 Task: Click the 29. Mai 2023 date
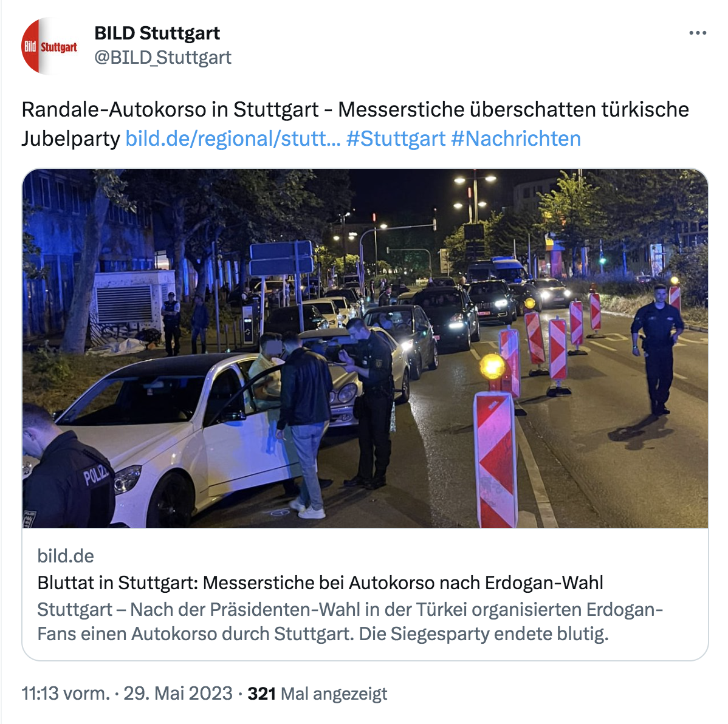pyautogui.click(x=178, y=694)
